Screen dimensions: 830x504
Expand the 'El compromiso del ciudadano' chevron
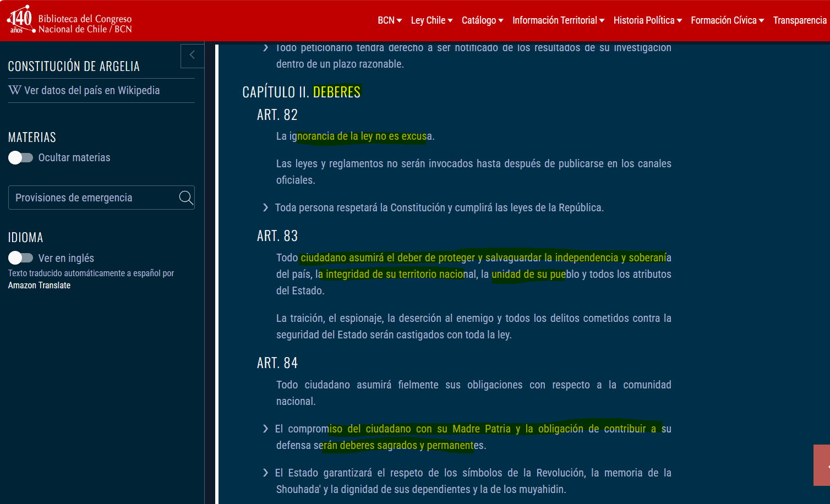tap(266, 429)
